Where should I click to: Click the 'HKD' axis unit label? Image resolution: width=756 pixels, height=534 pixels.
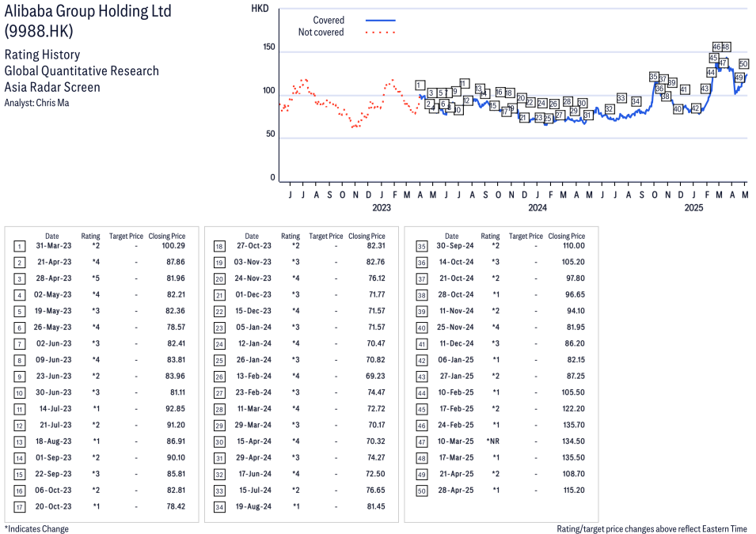260,9
